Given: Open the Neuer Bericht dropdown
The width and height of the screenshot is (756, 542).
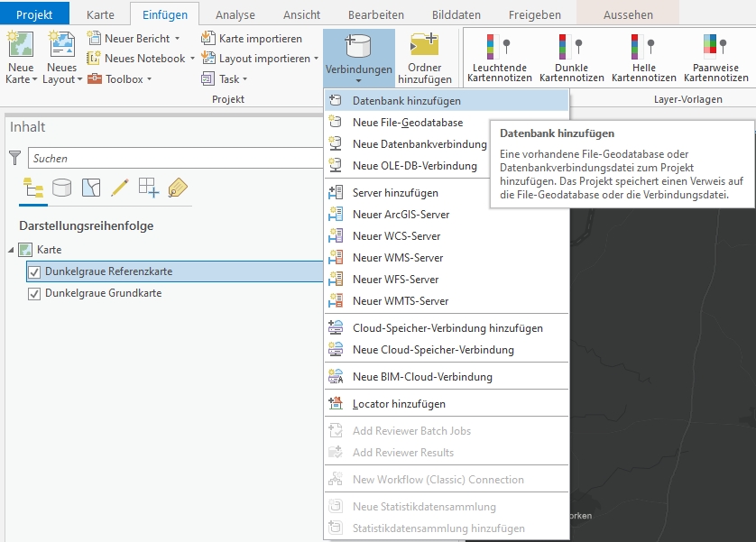Looking at the screenshot, I should tap(177, 39).
